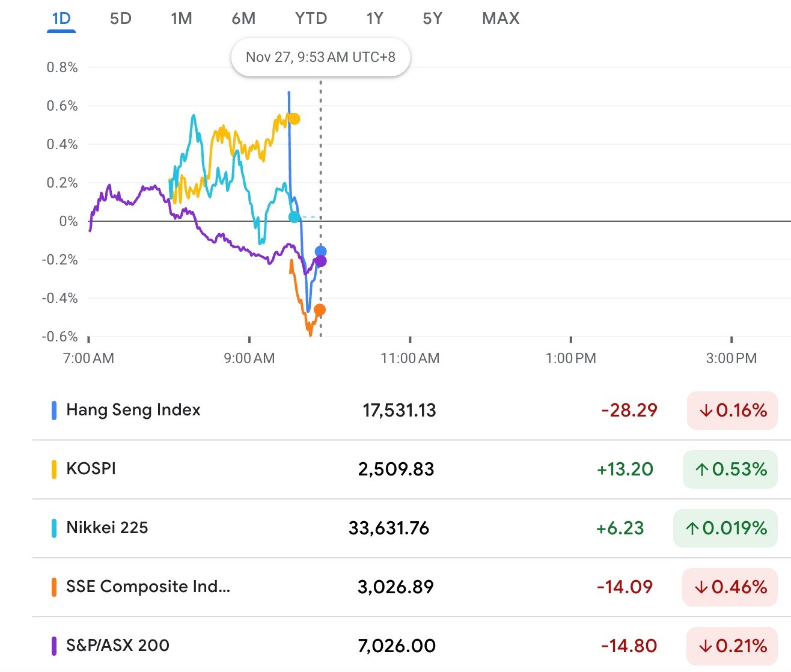Switch to the 1M time range tab
Viewport: 791px width, 672px height.
(x=182, y=19)
